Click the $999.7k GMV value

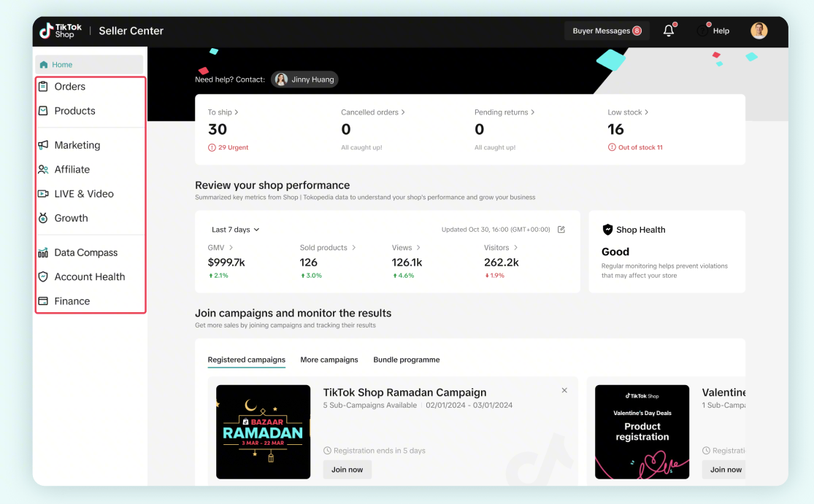(x=226, y=263)
